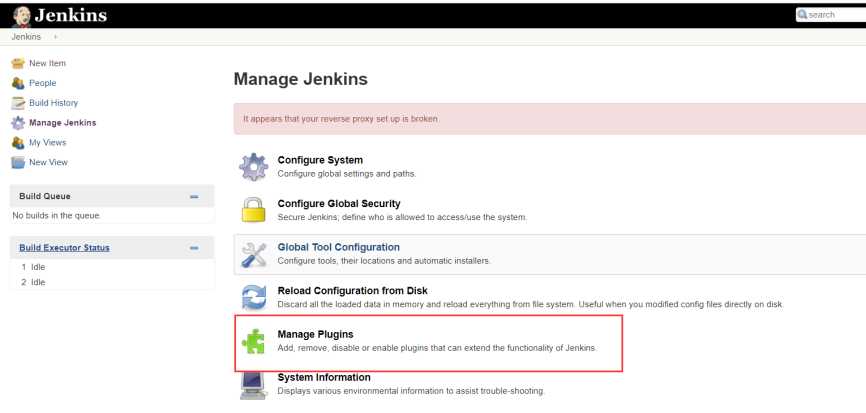Screen dimensions: 866x413
Task: Click the New Item tray icon
Action: pos(18,63)
